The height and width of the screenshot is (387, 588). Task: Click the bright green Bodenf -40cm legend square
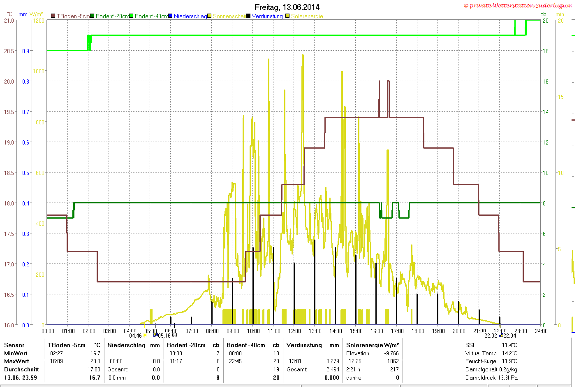[x=132, y=16]
